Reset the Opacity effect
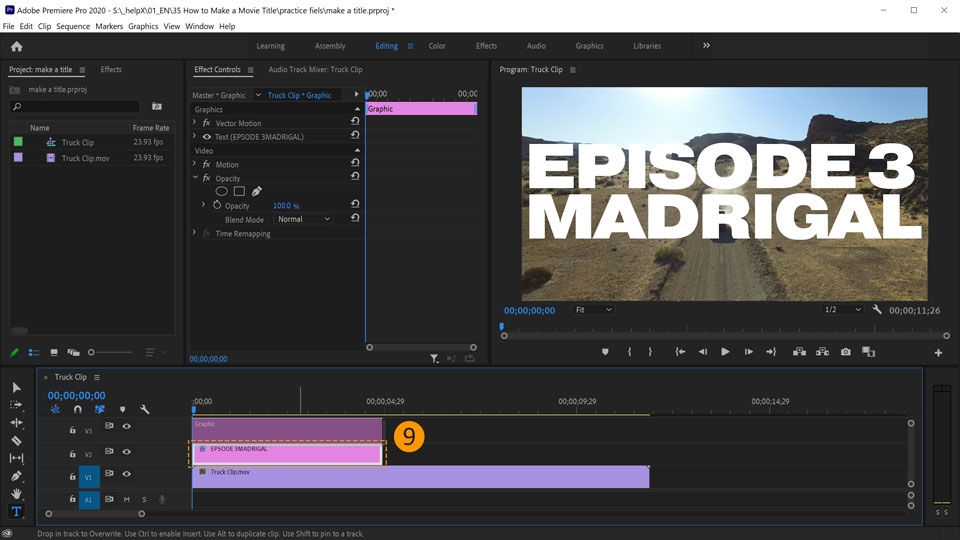The width and height of the screenshot is (960, 540). [x=355, y=177]
